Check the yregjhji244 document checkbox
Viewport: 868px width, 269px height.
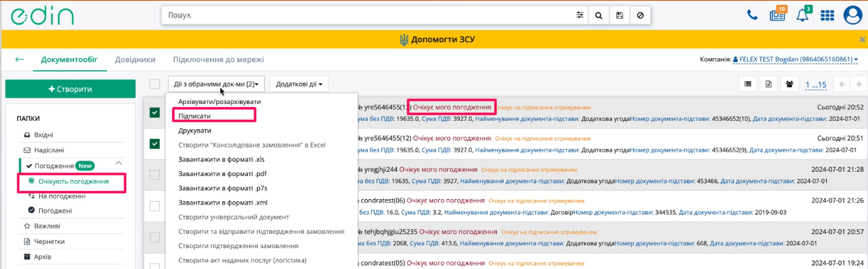(154, 175)
